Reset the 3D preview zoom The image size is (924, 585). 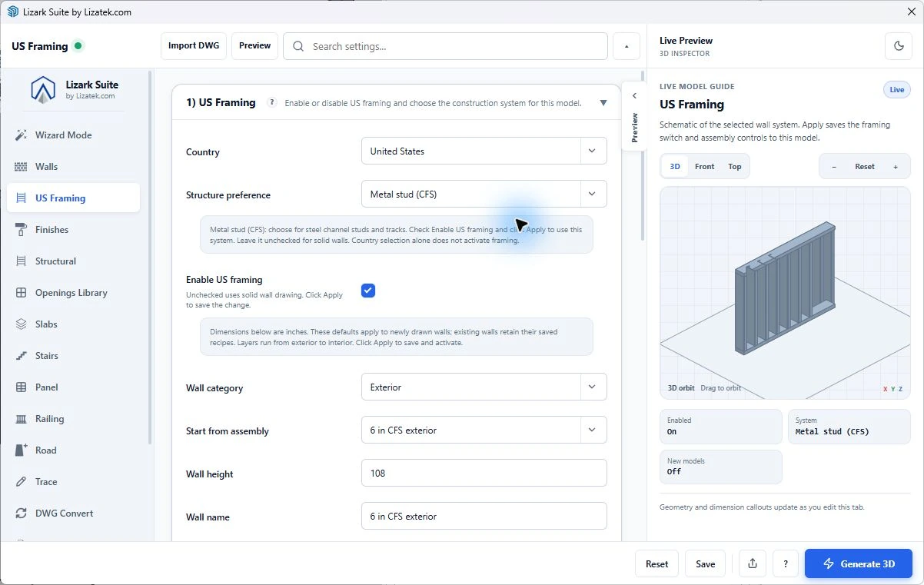pos(865,167)
